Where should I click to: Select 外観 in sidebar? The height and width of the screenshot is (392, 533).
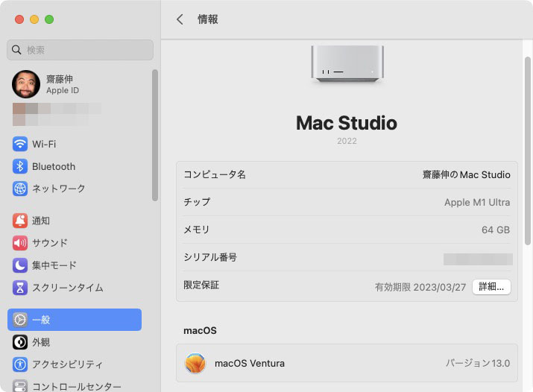tap(41, 342)
